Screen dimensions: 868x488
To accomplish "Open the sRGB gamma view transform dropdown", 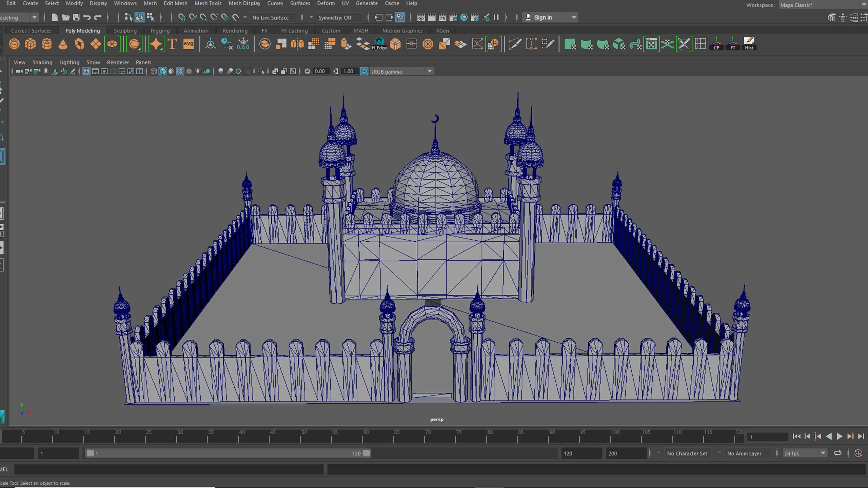I will coord(429,71).
